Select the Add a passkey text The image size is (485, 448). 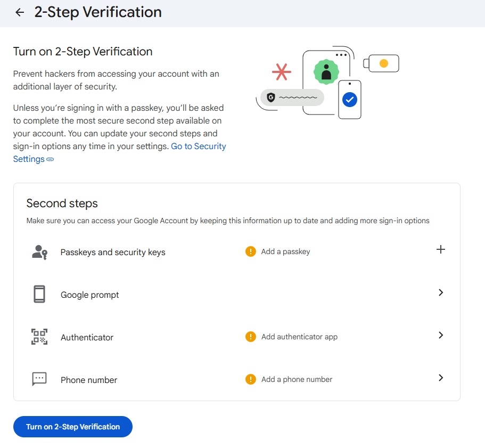[x=286, y=251]
